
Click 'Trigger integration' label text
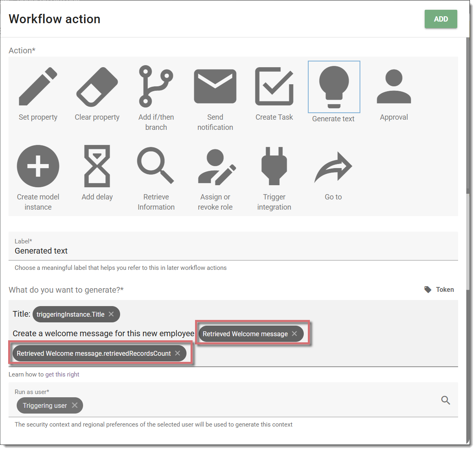point(274,202)
